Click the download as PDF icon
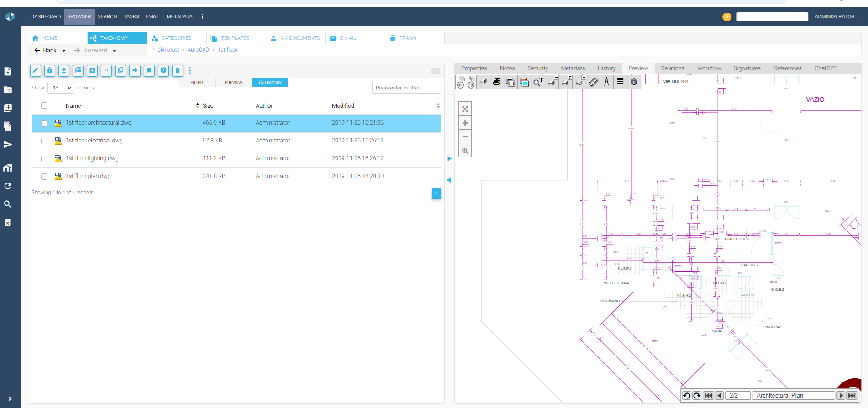Viewport: 868px width, 408px height. pyautogui.click(x=78, y=70)
